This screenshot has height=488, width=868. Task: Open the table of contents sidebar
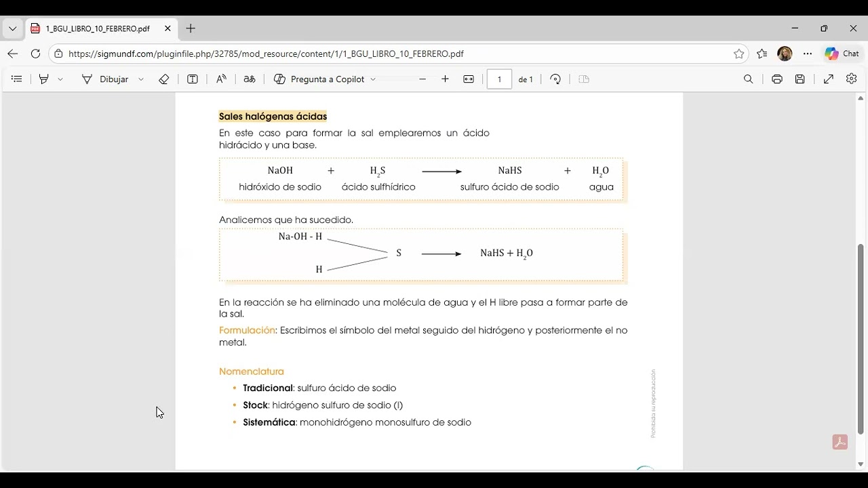[17, 79]
